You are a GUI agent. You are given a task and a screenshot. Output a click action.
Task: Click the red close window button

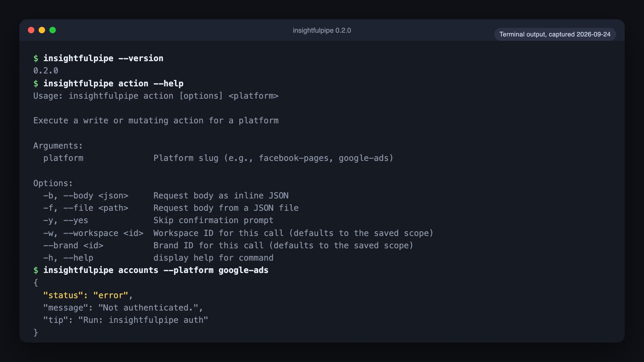click(31, 30)
